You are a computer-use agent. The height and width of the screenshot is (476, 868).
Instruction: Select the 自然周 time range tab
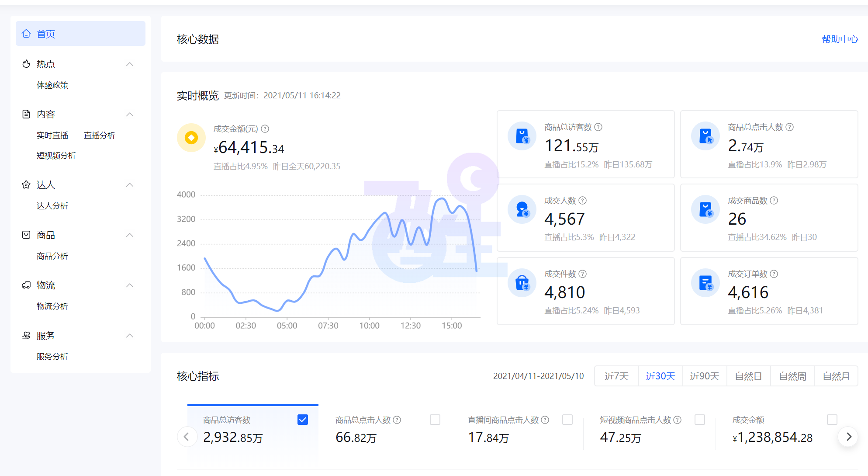(792, 376)
